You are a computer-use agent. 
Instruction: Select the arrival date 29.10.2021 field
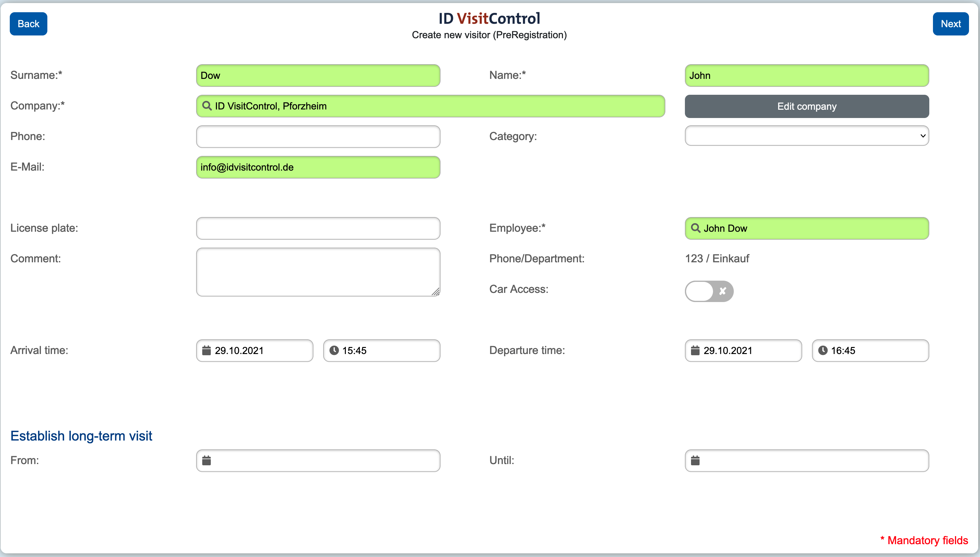pyautogui.click(x=254, y=350)
